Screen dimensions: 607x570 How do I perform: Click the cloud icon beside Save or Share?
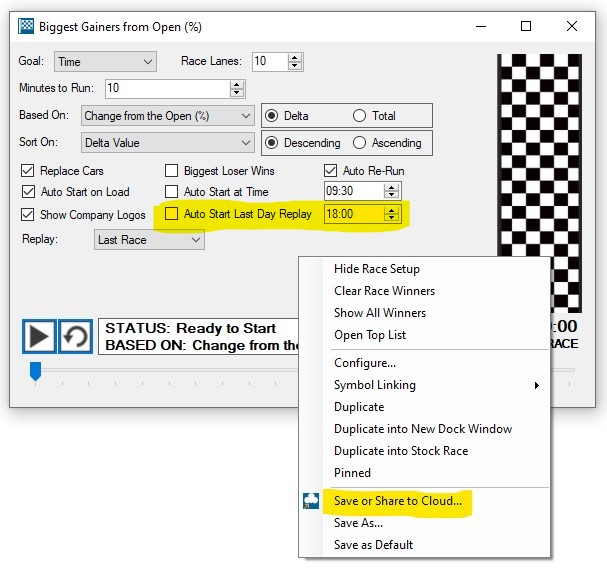(x=311, y=501)
